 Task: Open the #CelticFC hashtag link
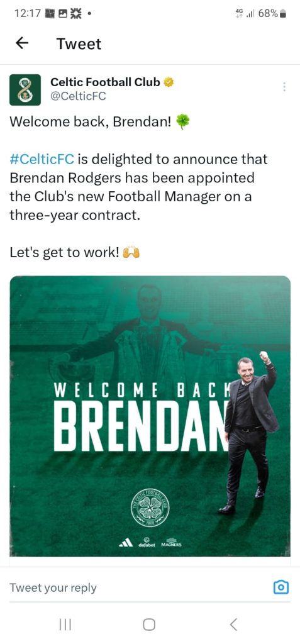(42, 159)
